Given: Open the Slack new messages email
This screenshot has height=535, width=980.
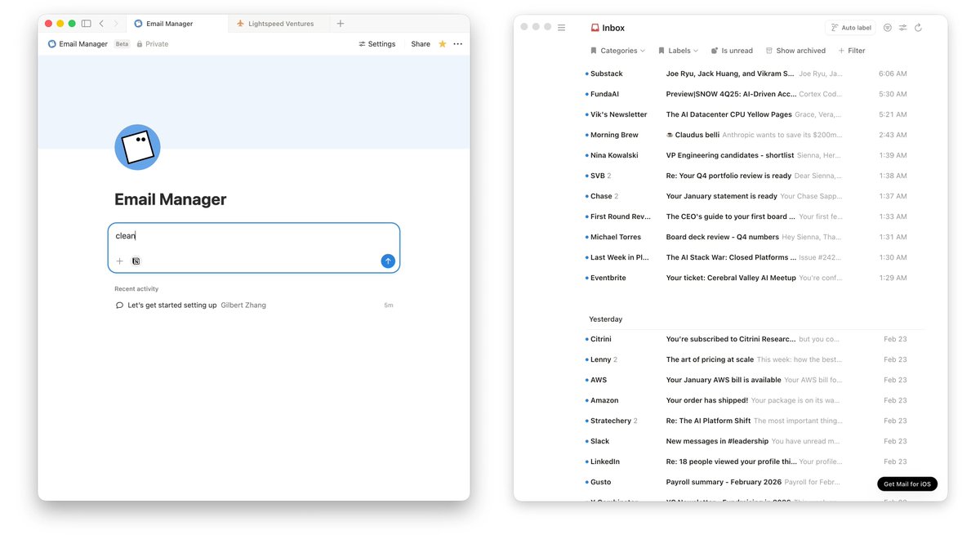Looking at the screenshot, I should point(746,441).
